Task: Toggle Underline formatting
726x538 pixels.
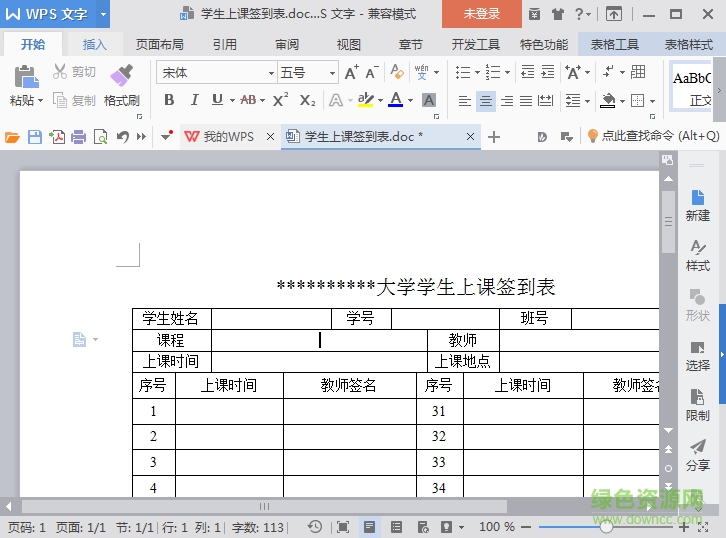Action: (x=217, y=100)
